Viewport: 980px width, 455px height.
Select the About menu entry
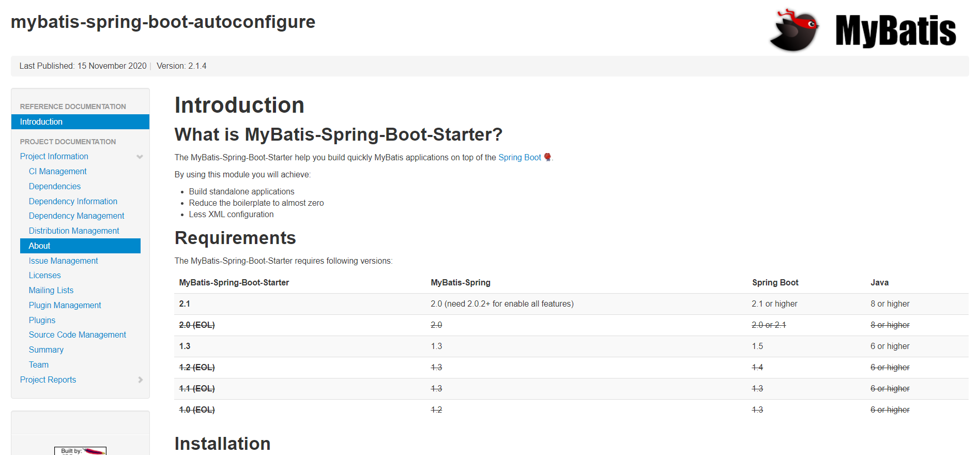80,246
